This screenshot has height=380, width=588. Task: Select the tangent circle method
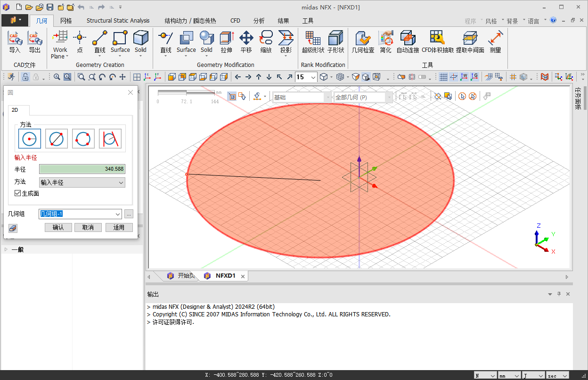click(110, 139)
